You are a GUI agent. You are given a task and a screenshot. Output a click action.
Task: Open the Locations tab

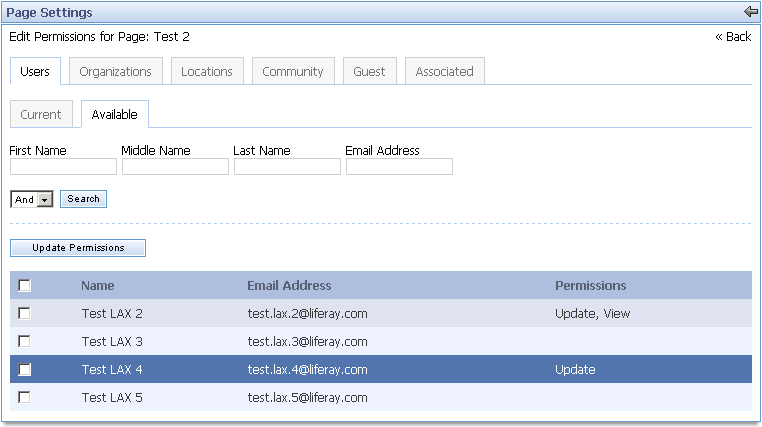(207, 72)
